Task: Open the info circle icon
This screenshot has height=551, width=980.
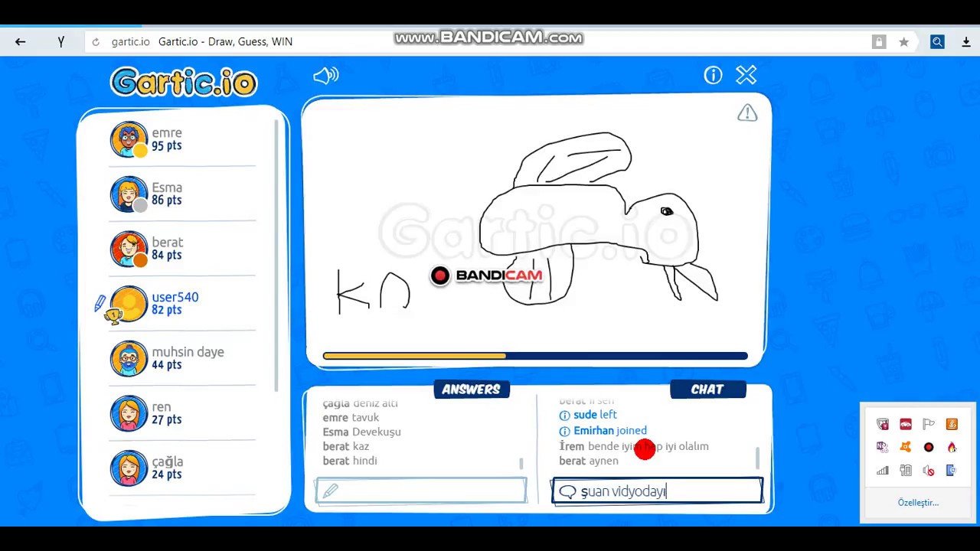Action: tap(713, 75)
